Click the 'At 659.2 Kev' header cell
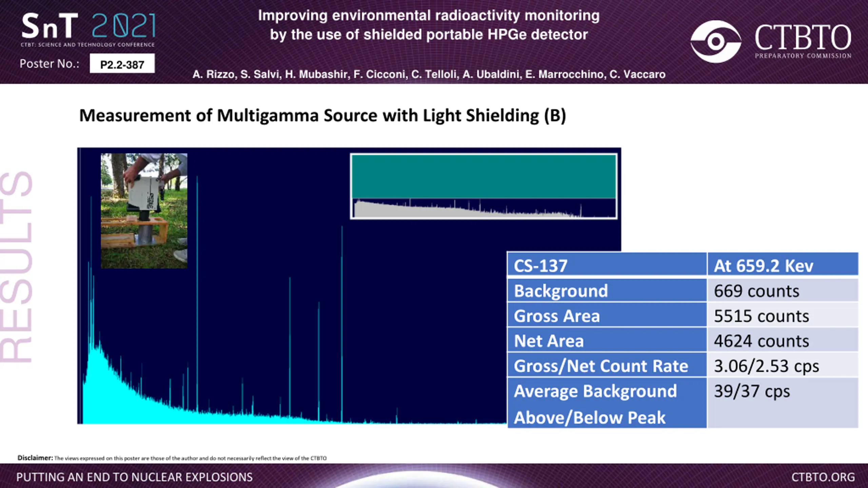 [783, 264]
